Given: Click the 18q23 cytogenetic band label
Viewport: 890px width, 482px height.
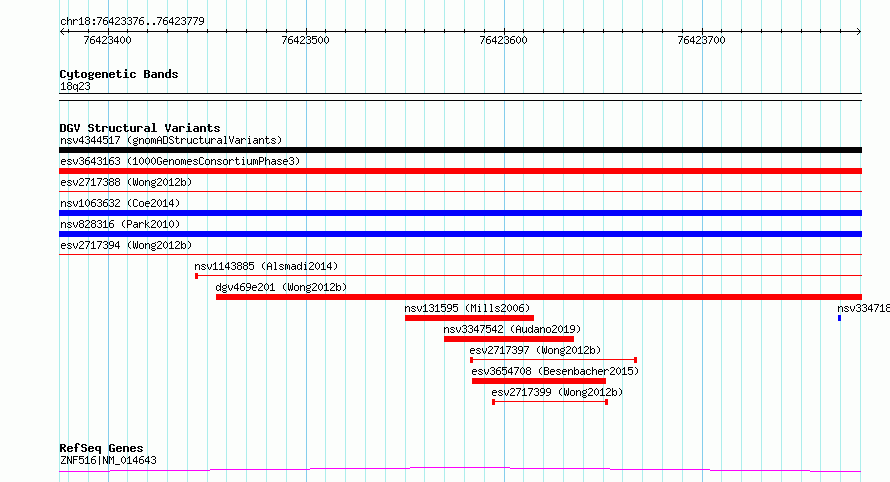Looking at the screenshot, I should [x=75, y=86].
